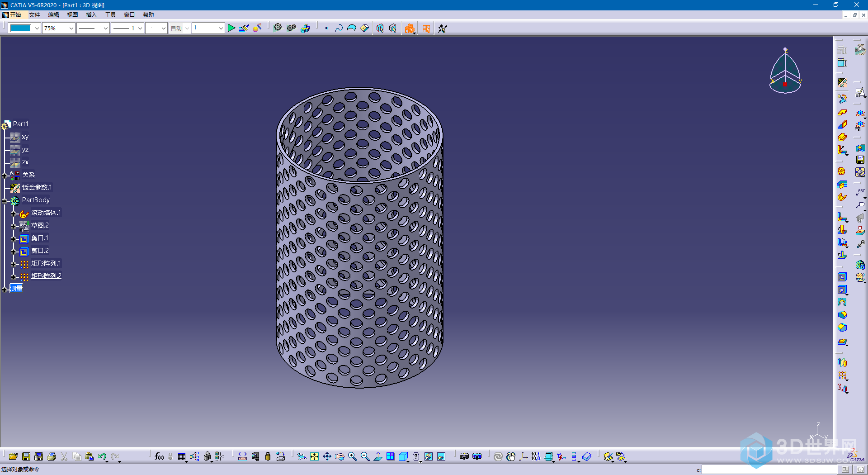Click the Undo arrow icon

coord(102,456)
